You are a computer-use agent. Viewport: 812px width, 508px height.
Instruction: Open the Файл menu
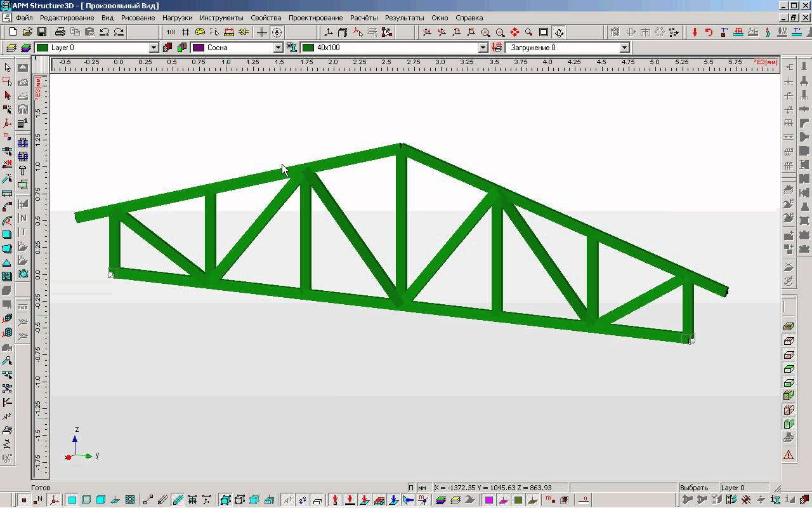[x=24, y=18]
